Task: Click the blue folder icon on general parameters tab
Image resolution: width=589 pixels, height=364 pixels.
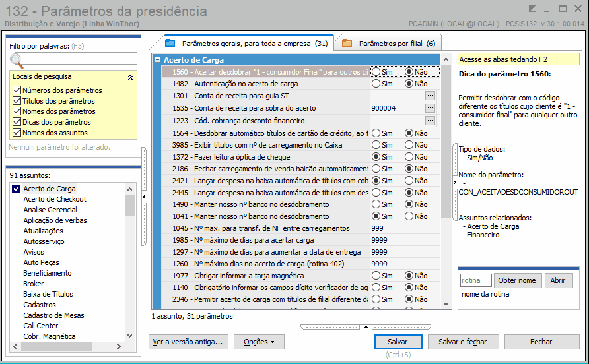Action: (170, 43)
